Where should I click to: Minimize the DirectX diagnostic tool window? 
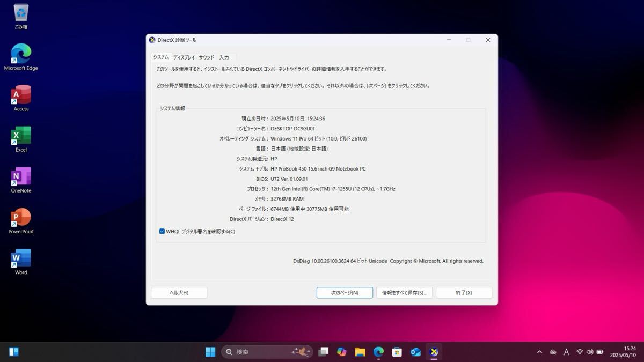[x=448, y=40]
